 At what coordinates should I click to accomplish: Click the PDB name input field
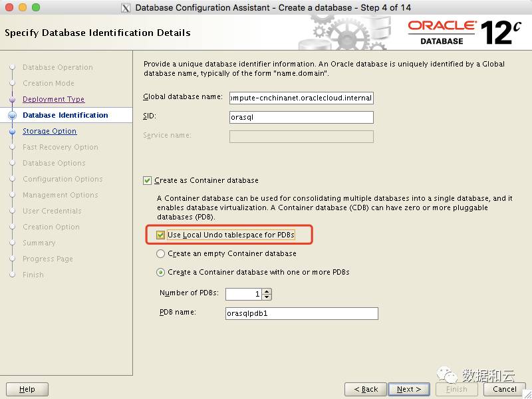pos(302,313)
